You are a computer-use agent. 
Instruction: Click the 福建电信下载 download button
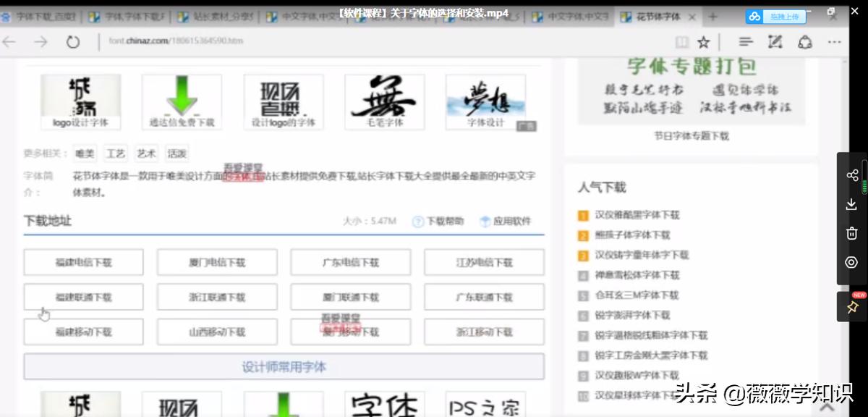(x=83, y=262)
